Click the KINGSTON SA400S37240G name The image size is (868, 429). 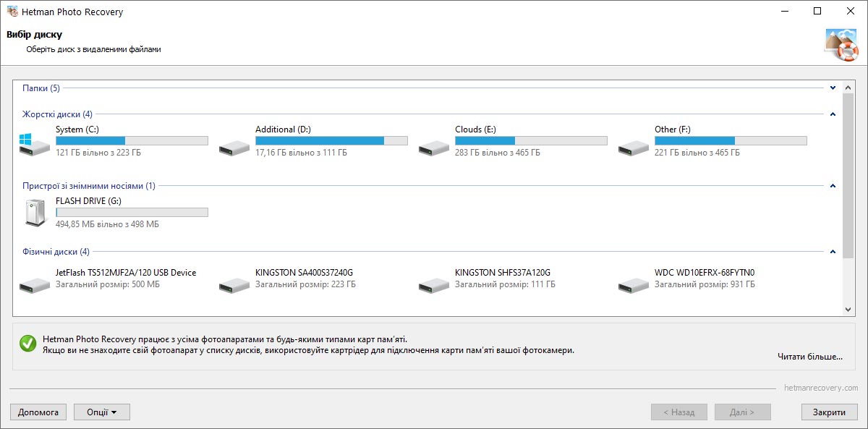(x=304, y=273)
